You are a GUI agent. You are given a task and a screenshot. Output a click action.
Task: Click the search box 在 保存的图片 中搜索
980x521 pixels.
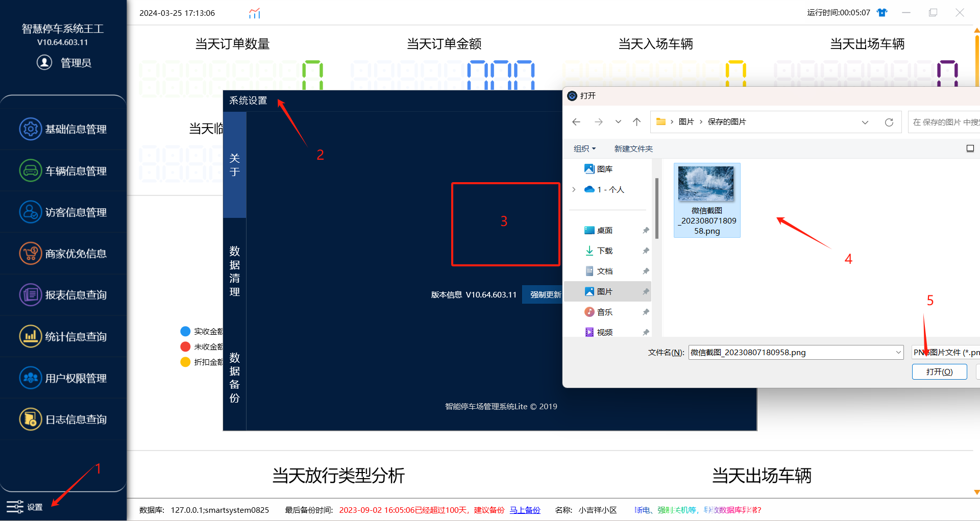[x=944, y=122]
